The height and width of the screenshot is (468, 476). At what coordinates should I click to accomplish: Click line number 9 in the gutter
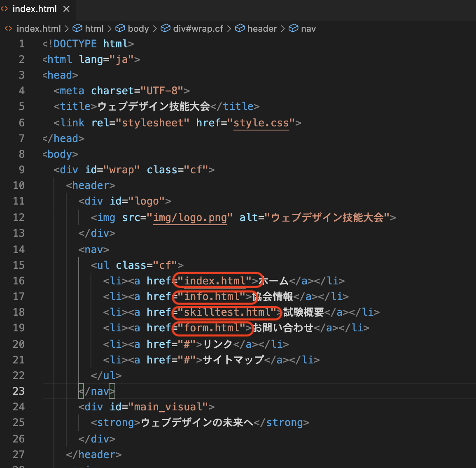click(x=21, y=170)
